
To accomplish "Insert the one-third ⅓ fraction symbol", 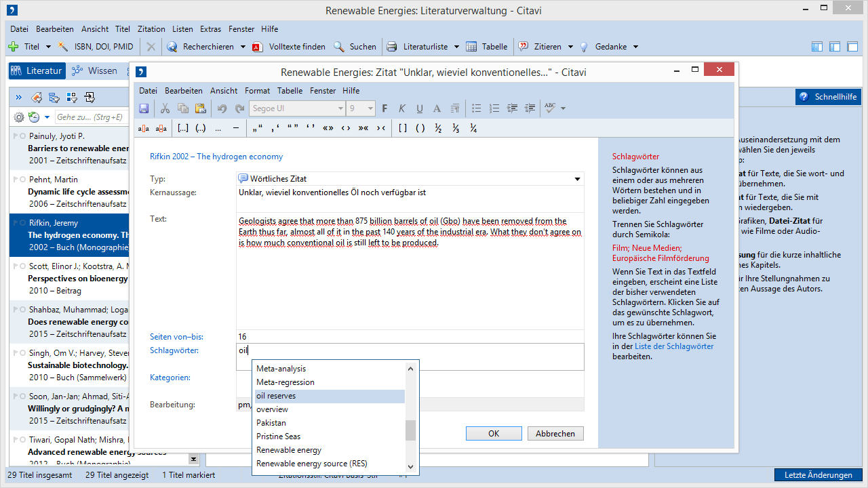I will tap(456, 128).
